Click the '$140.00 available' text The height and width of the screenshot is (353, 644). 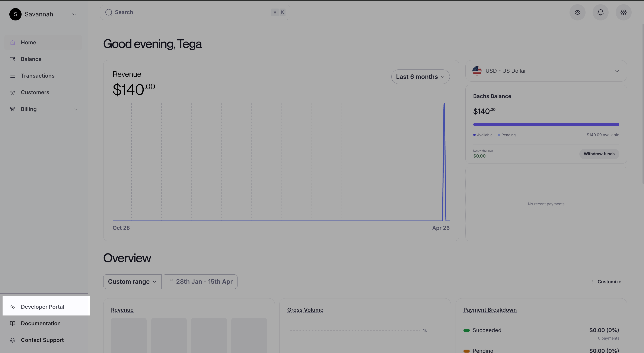tap(603, 135)
